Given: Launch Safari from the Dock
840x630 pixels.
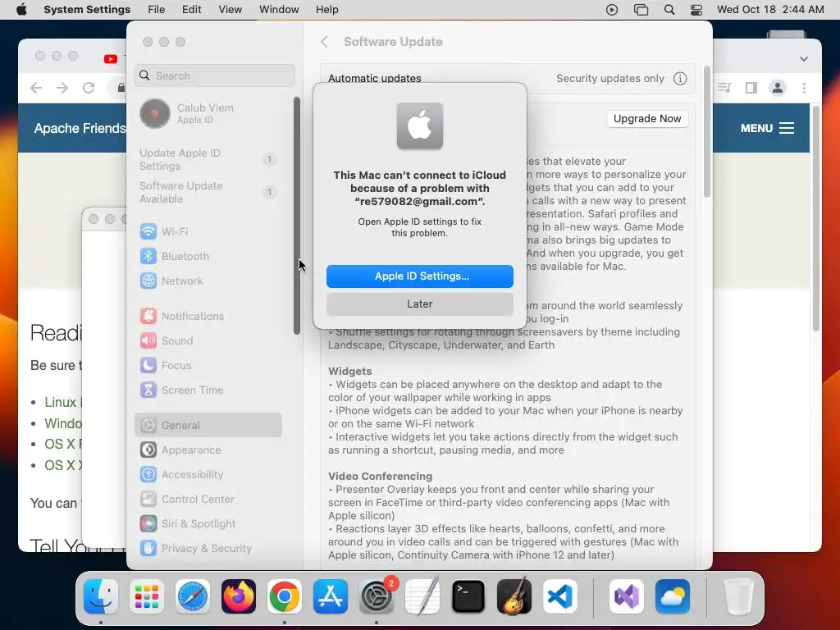Looking at the screenshot, I should (192, 596).
